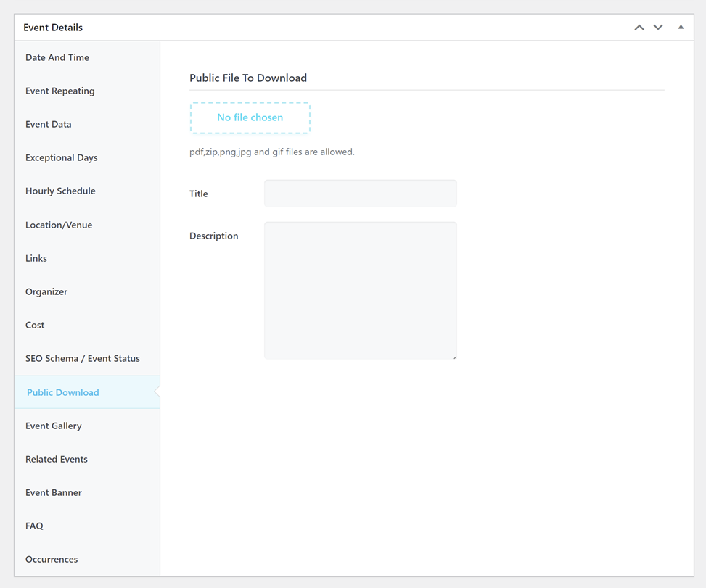
Task: Open the Organizer settings tab
Action: pos(46,291)
